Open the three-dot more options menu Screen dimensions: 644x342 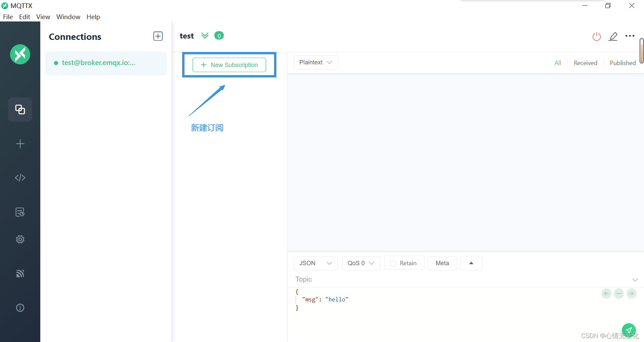coord(630,36)
